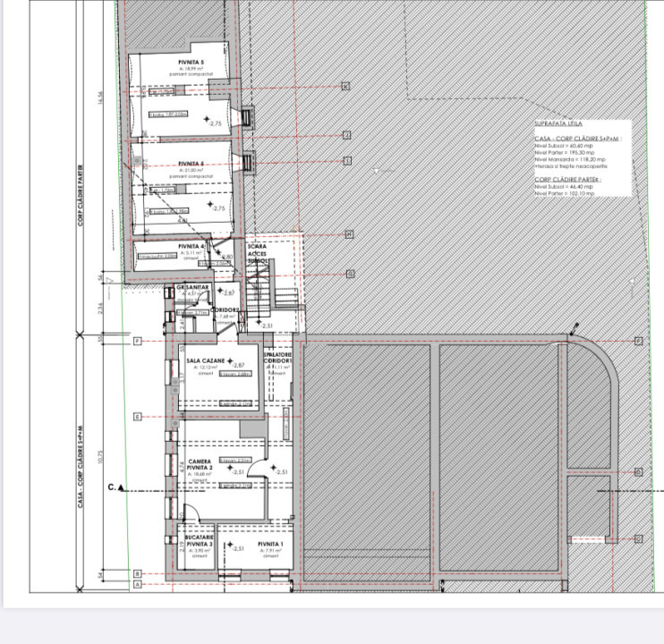664x644 pixels.
Task: Click grid axis marker E on left
Action: (x=138, y=417)
